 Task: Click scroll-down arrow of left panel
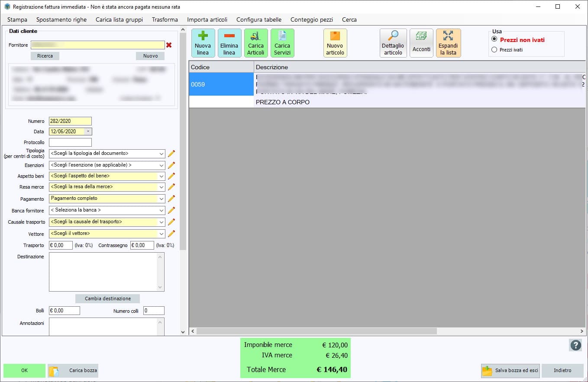183,332
